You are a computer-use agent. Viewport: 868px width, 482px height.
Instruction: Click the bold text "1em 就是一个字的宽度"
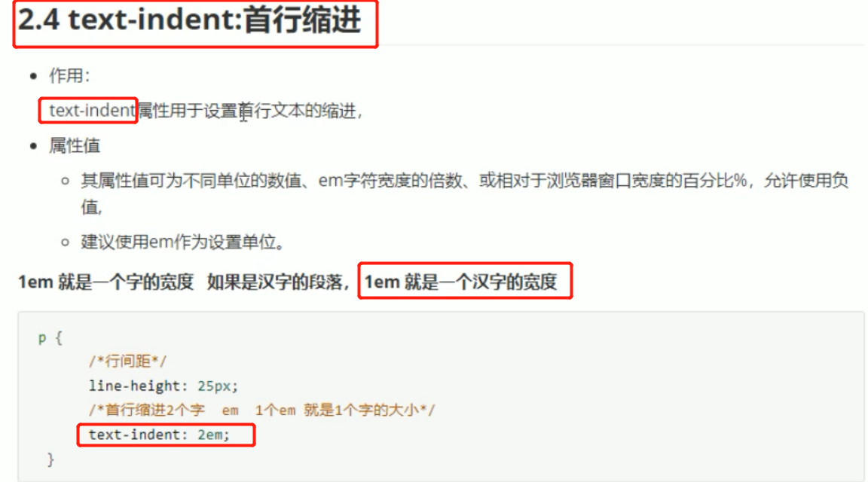point(105,282)
